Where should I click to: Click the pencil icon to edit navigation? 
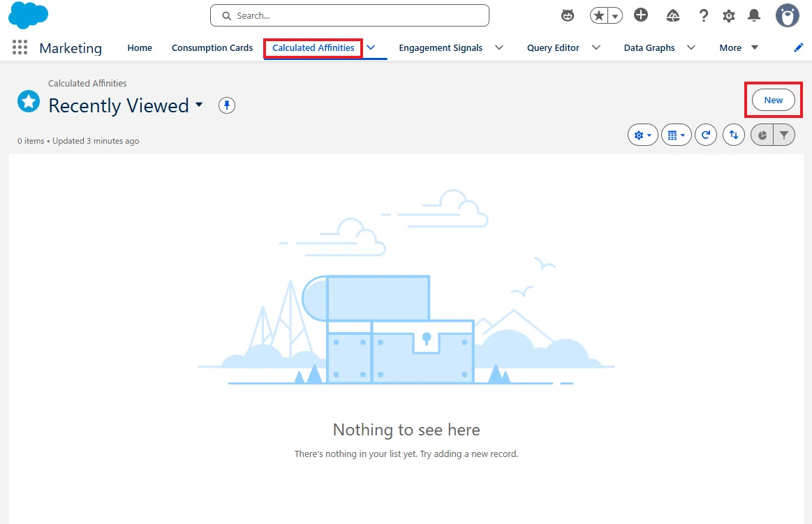(x=799, y=47)
